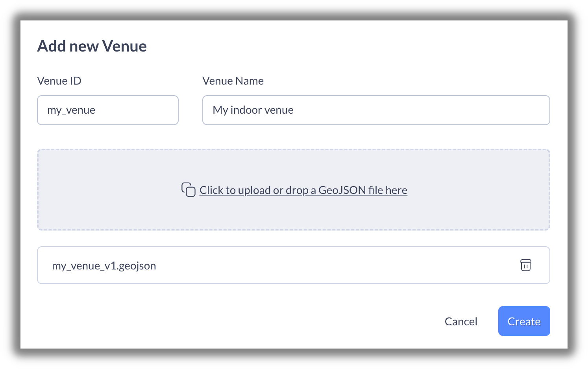Confirm venue creation with Create
The width and height of the screenshot is (588, 369).
[524, 321]
